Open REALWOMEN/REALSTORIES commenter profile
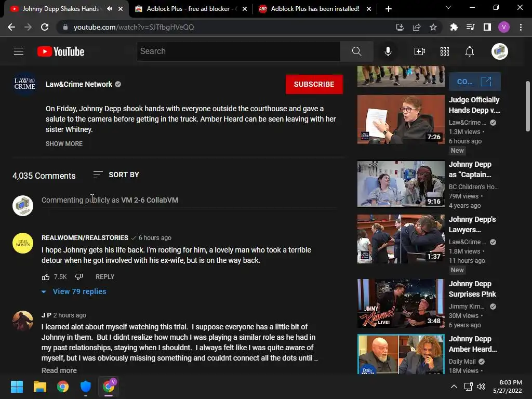 [x=85, y=238]
